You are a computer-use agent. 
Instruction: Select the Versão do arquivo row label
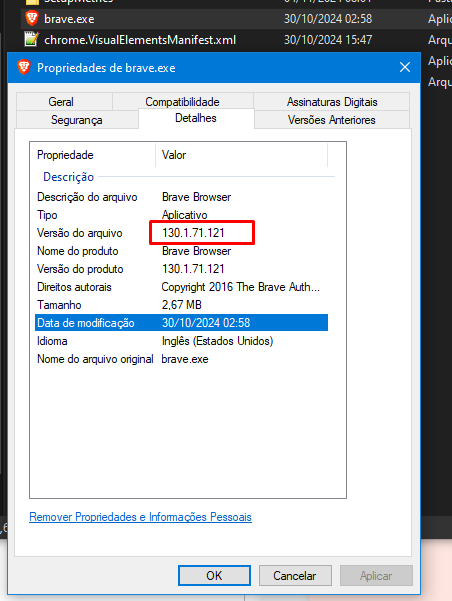click(x=80, y=233)
